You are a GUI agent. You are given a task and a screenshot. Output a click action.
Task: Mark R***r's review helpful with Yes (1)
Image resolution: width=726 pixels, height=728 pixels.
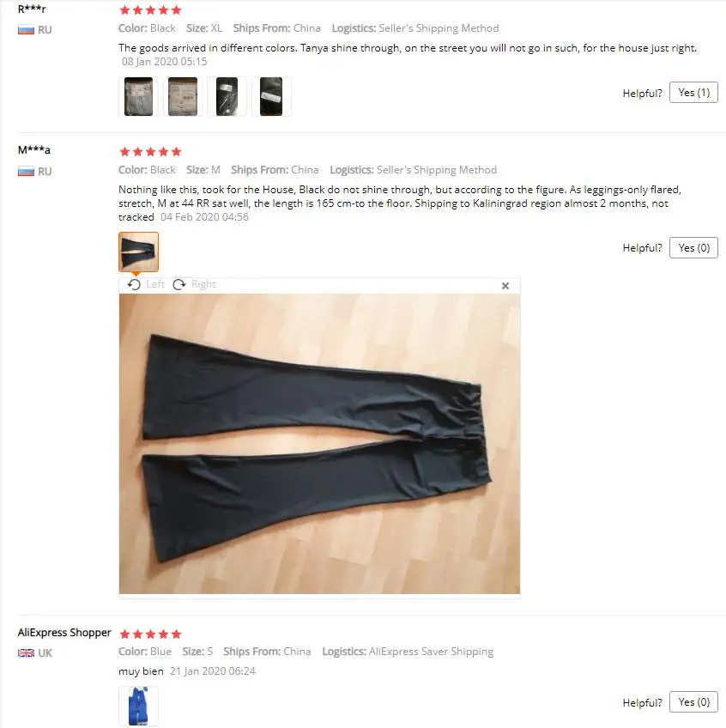[x=693, y=93]
